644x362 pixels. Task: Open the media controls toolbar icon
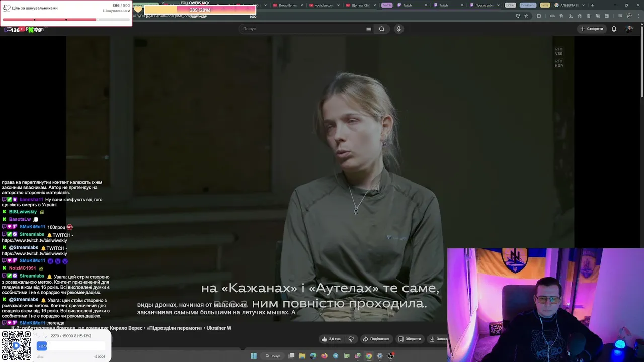point(620,16)
